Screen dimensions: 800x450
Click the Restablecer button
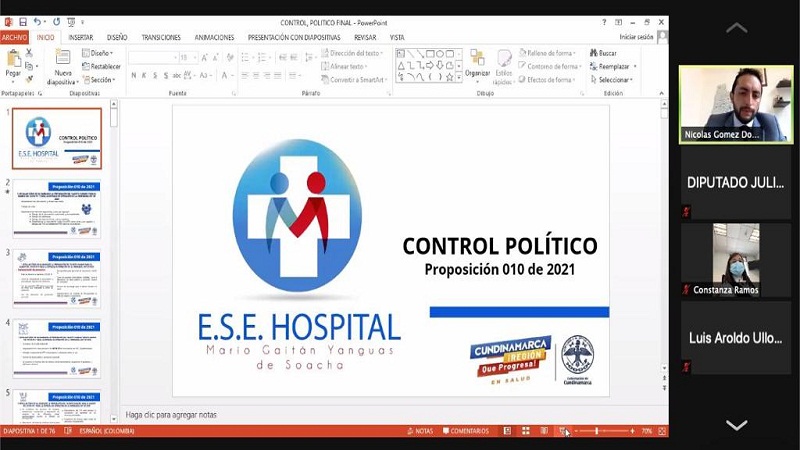(101, 66)
